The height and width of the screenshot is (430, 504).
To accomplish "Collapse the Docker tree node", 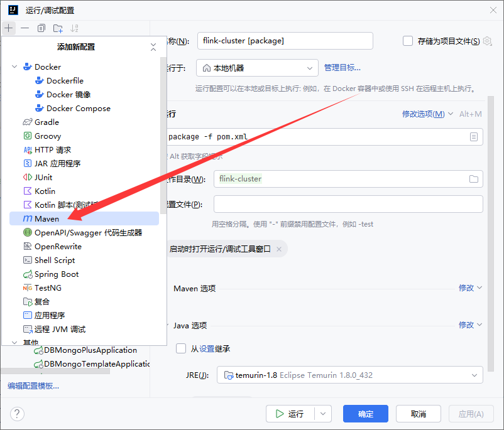I will tap(14, 67).
